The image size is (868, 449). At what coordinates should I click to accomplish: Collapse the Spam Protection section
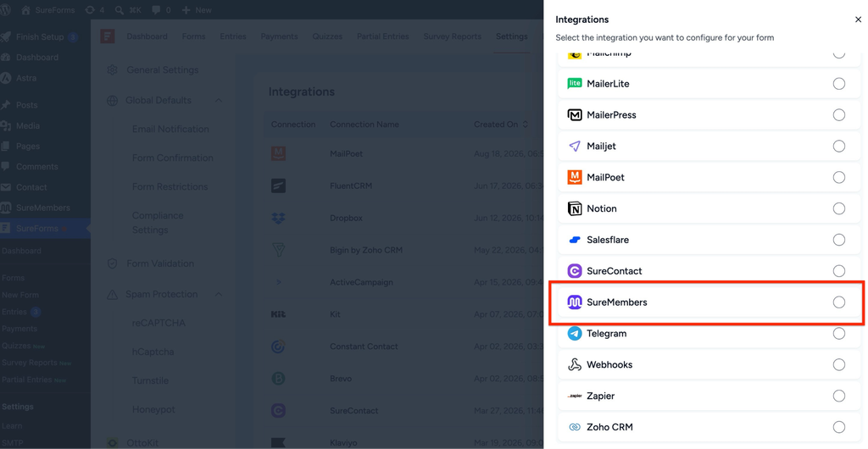coord(219,294)
